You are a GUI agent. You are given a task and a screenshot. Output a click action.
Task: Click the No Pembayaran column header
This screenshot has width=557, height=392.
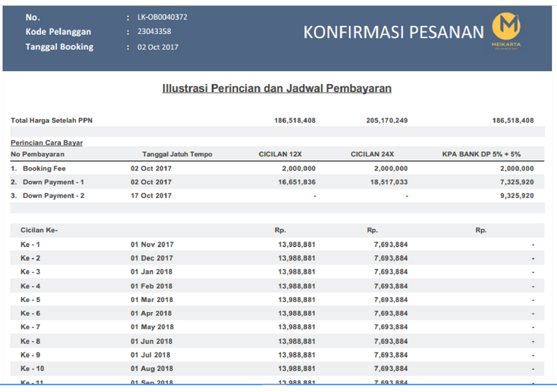pos(38,155)
